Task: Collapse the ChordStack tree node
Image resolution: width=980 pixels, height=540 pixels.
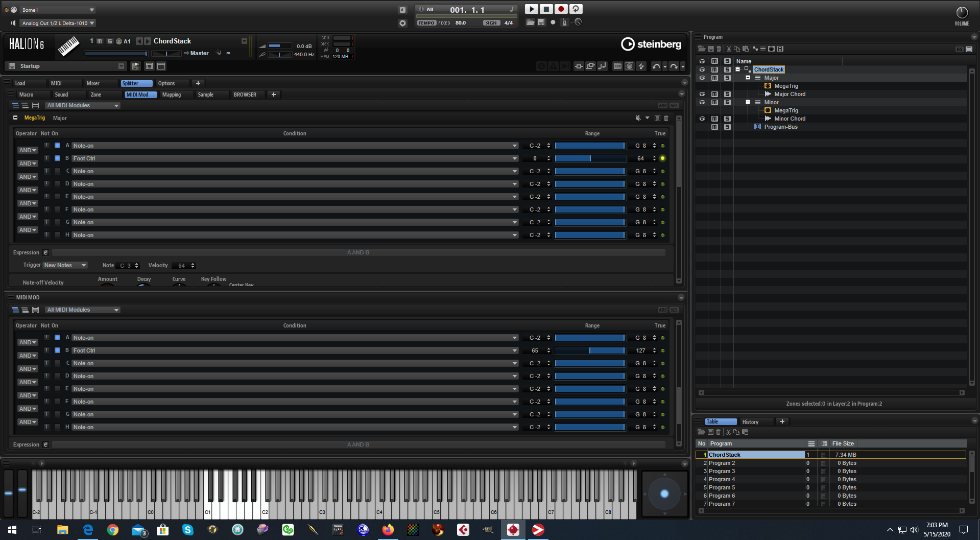Action: coord(737,69)
